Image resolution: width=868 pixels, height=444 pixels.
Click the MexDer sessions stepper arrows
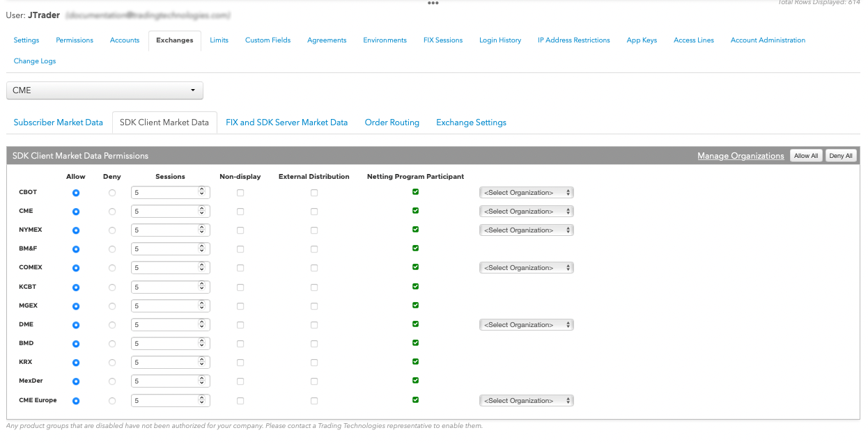click(202, 381)
